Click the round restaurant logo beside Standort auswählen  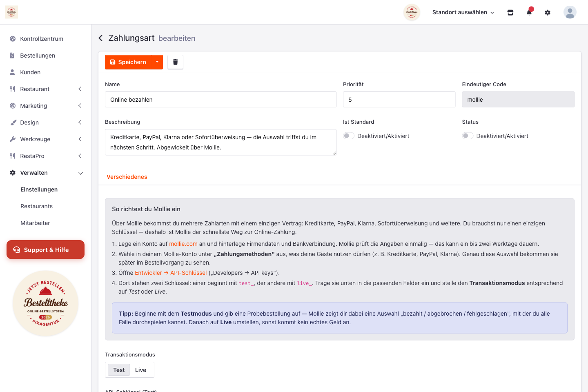pyautogui.click(x=412, y=12)
